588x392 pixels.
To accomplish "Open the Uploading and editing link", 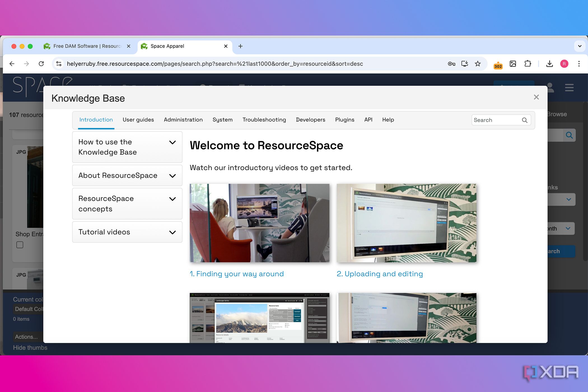I will pyautogui.click(x=380, y=274).
